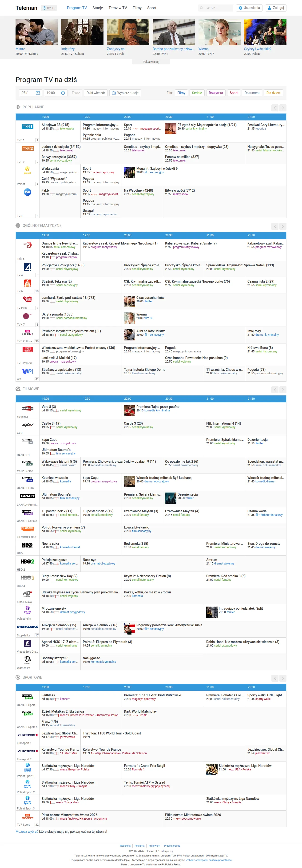Click the Zaloguj login button
Image resolution: width=302 pixels, height=868 pixels.
point(276,8)
